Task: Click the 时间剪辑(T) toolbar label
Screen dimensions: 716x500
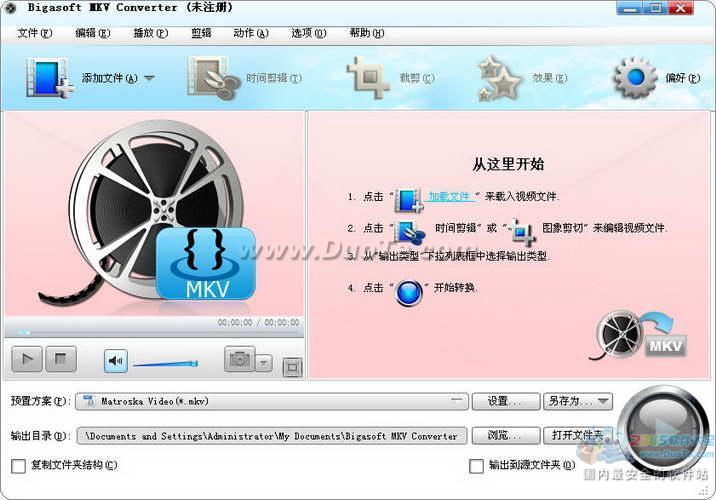Action: (274, 78)
